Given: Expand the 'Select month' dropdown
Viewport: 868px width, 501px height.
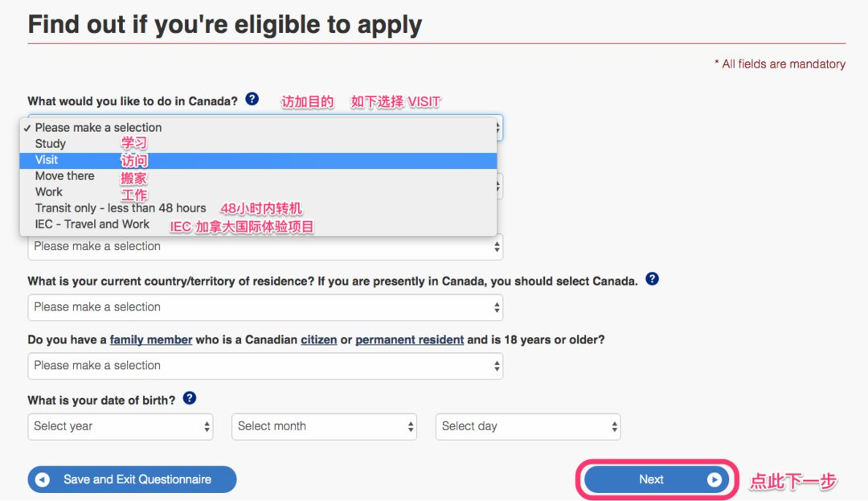Looking at the screenshot, I should tap(324, 426).
